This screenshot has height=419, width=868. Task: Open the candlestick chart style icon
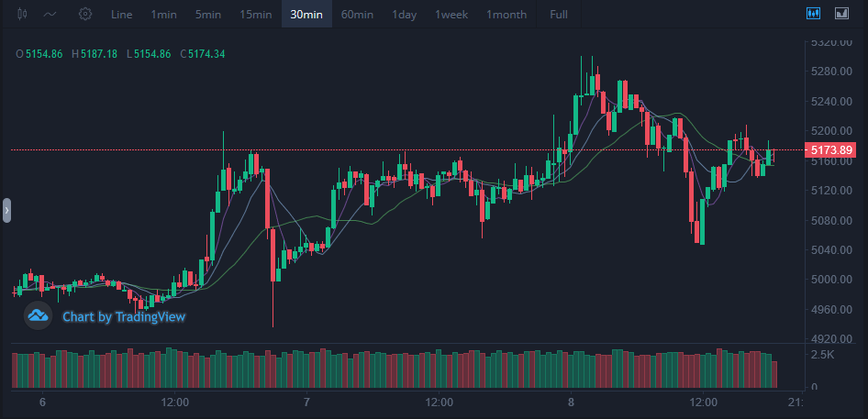coord(22,15)
